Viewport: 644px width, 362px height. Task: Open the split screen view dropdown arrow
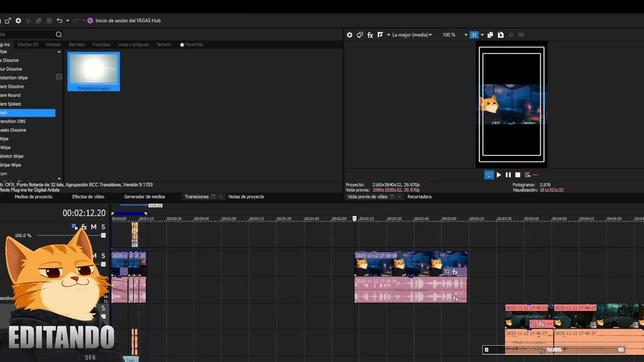pyautogui.click(x=388, y=35)
